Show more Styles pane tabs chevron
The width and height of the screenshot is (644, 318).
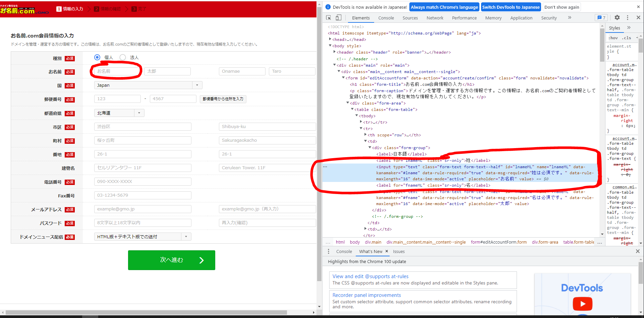(x=629, y=28)
